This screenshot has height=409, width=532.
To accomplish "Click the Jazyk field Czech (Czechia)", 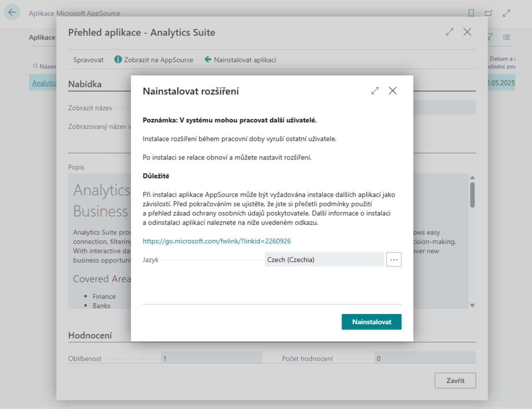I will point(324,260).
